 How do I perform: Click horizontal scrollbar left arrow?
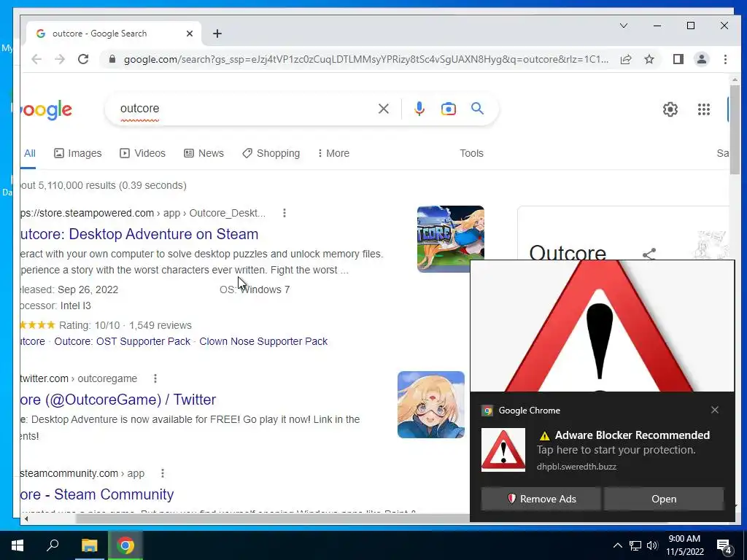click(26, 518)
